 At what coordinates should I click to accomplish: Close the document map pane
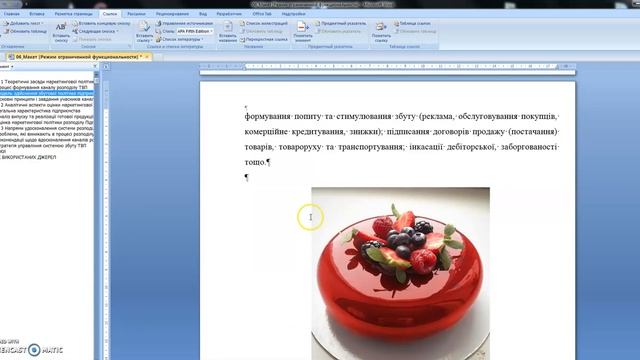click(x=96, y=66)
